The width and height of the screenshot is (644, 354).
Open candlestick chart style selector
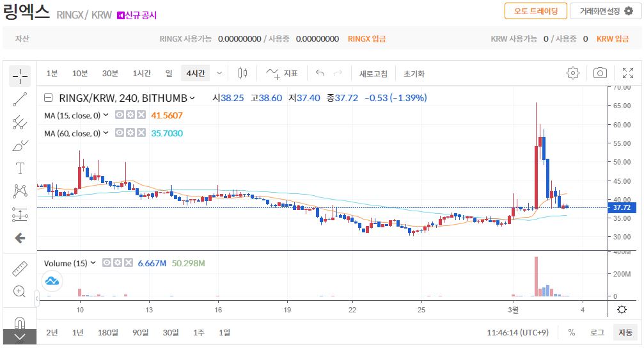(243, 73)
